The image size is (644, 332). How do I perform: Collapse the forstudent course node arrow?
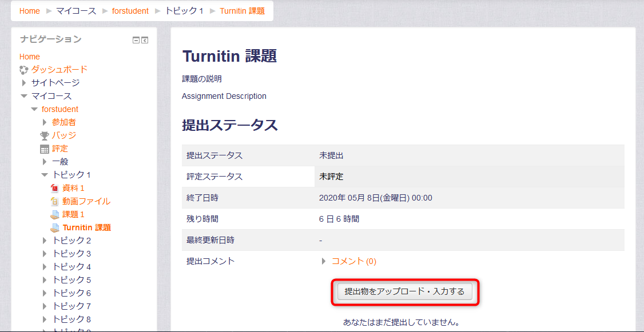tap(34, 109)
